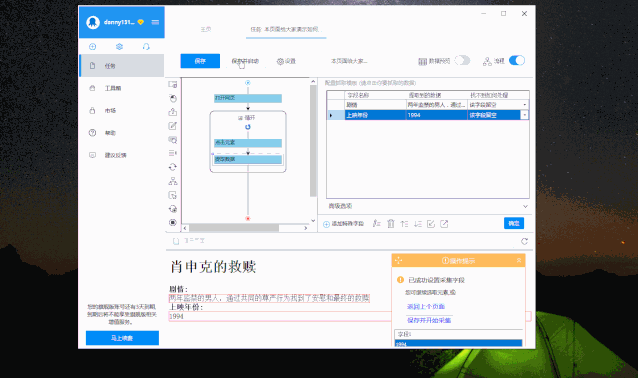Image resolution: width=638 pixels, height=378 pixels.
Task: Click the task name text in toolbar
Action: pos(349,61)
